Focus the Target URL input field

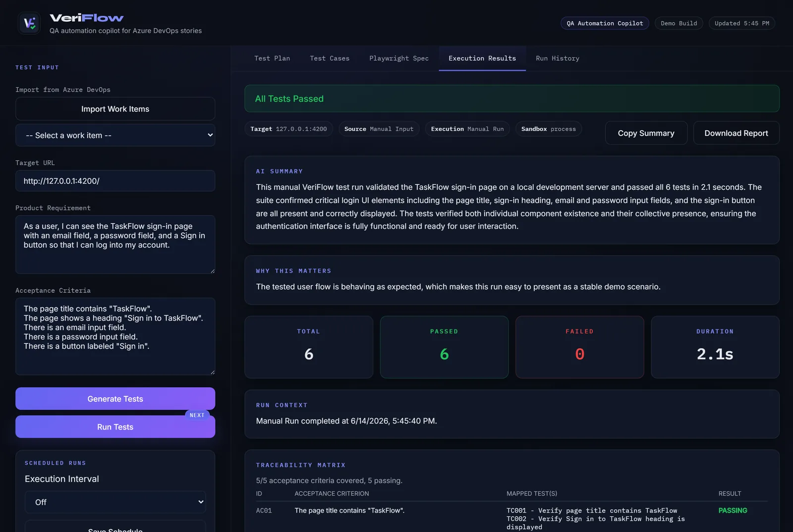pyautogui.click(x=115, y=181)
